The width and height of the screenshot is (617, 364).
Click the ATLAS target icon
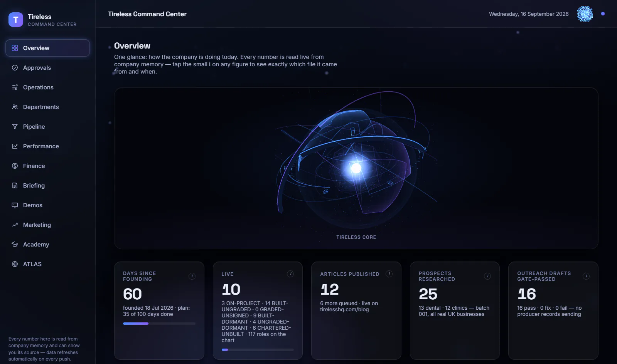[15, 264]
